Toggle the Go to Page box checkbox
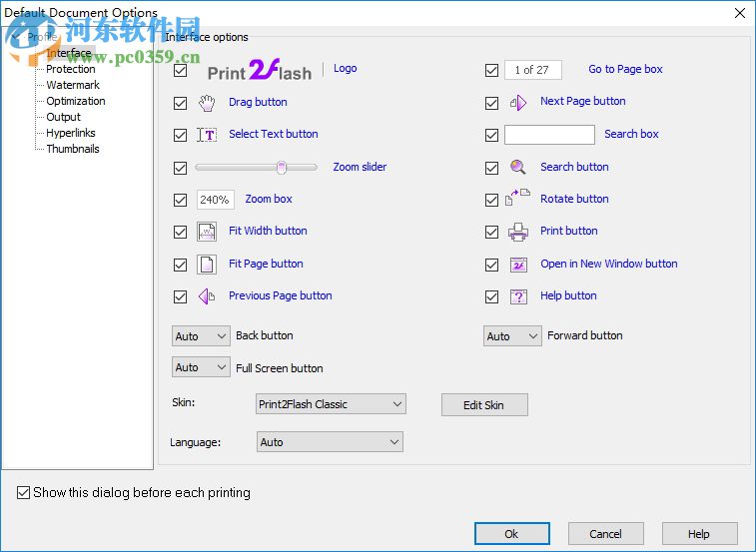756x552 pixels. 491,71
